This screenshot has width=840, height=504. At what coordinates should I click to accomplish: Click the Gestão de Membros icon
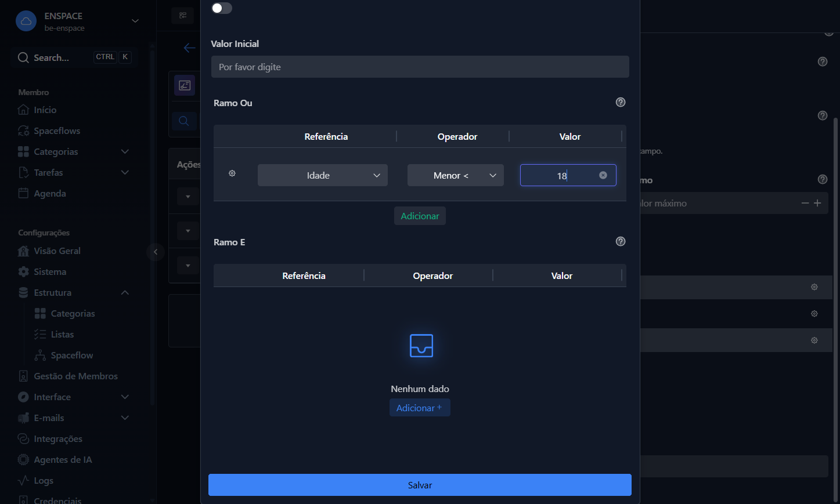(x=23, y=376)
